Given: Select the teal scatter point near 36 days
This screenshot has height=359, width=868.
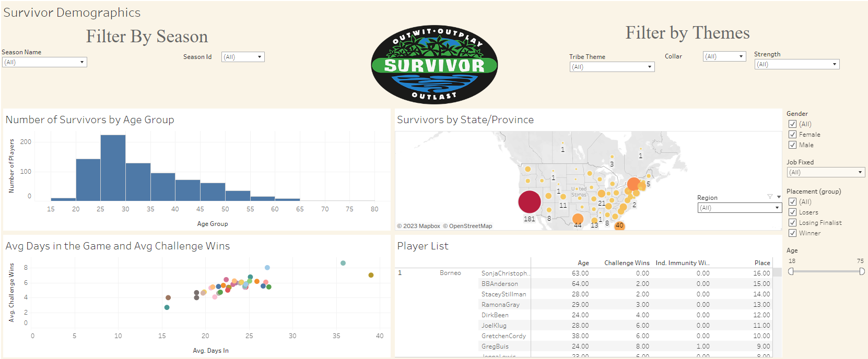Looking at the screenshot, I should click(x=343, y=263).
